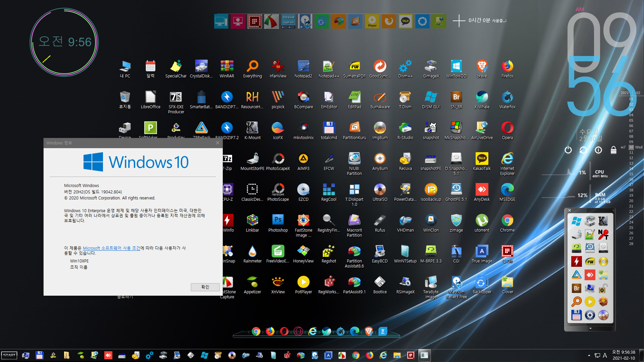This screenshot has height=362, width=644.
Task: Launch IrfanView from the desktop
Action: coord(278,69)
